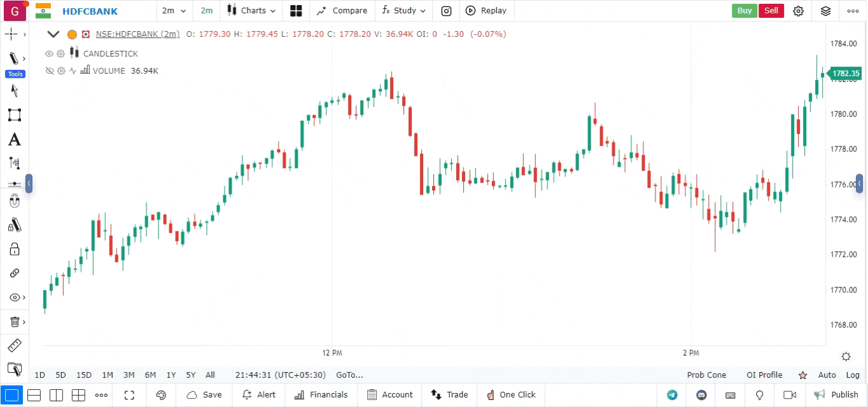The height and width of the screenshot is (407, 868).
Task: Open the layout grid icon
Action: [296, 11]
